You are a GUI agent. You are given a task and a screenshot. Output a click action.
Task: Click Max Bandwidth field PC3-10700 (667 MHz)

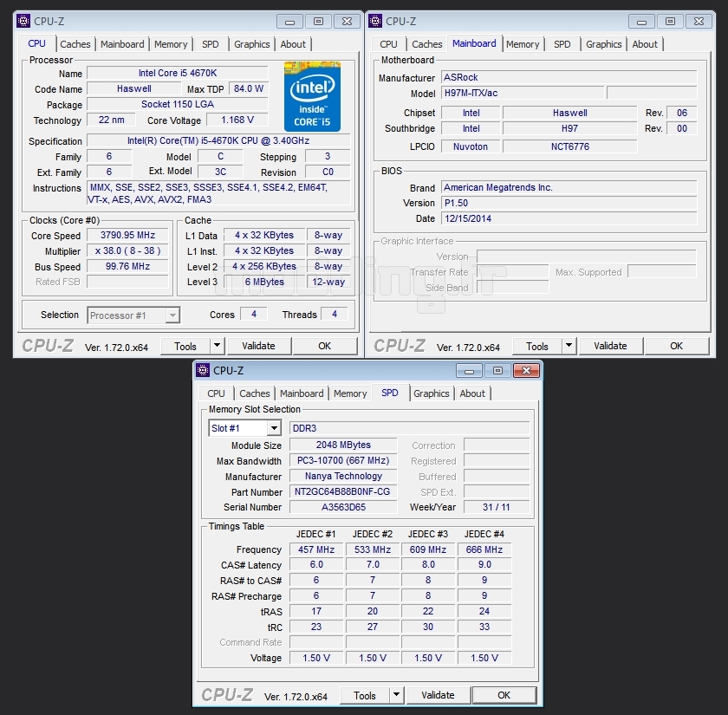coord(343,460)
